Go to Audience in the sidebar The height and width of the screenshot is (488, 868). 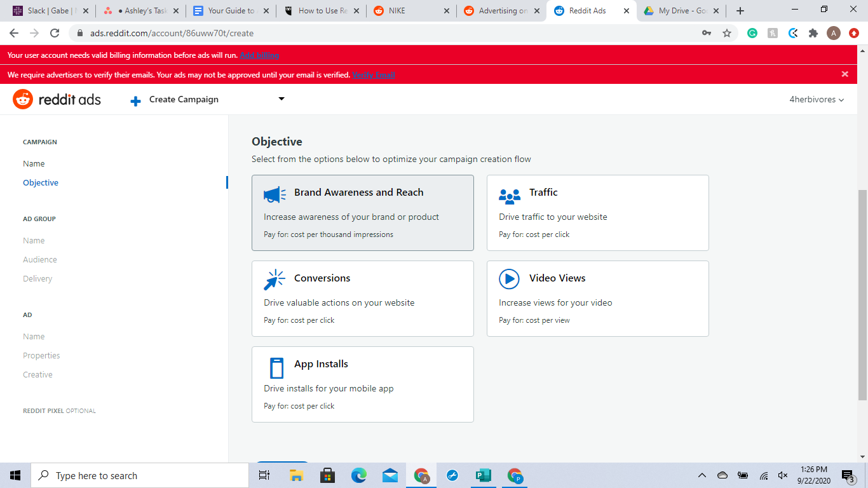40,260
